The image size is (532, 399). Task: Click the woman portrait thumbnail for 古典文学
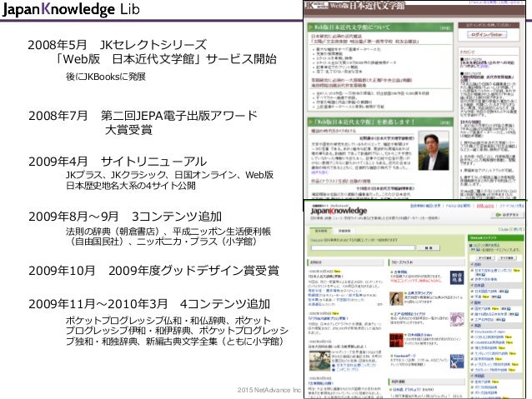[396, 299]
